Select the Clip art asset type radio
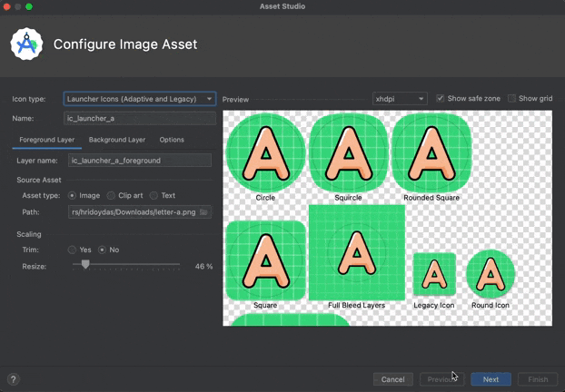 click(111, 195)
